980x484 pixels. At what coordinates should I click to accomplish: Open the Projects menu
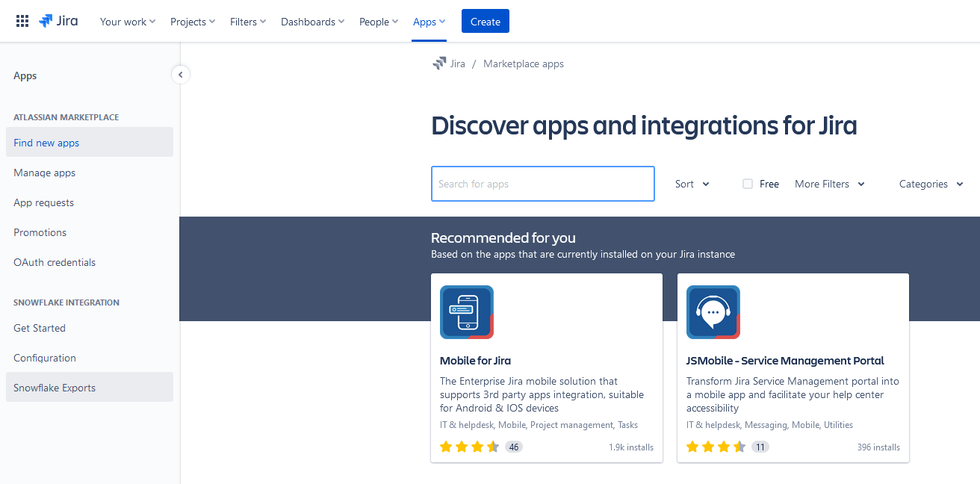point(193,22)
